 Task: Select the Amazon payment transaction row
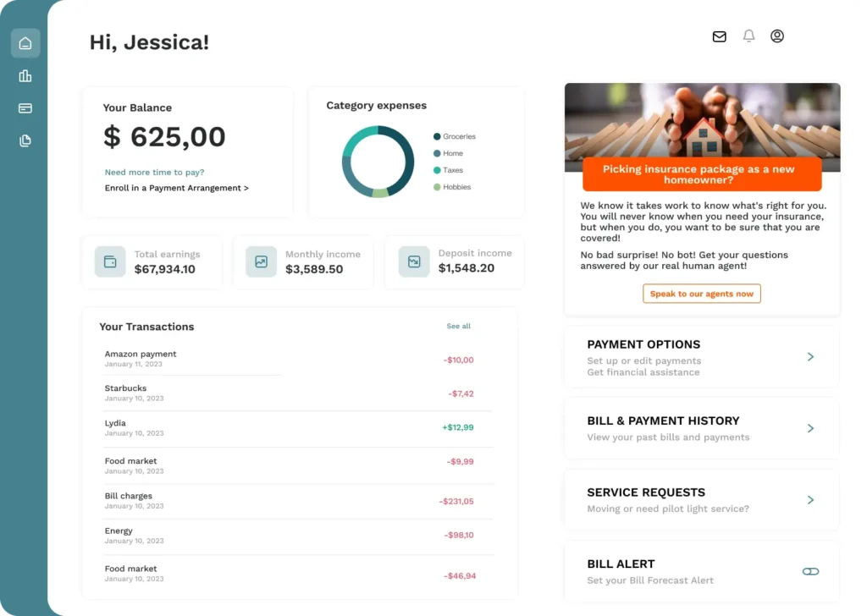point(290,359)
